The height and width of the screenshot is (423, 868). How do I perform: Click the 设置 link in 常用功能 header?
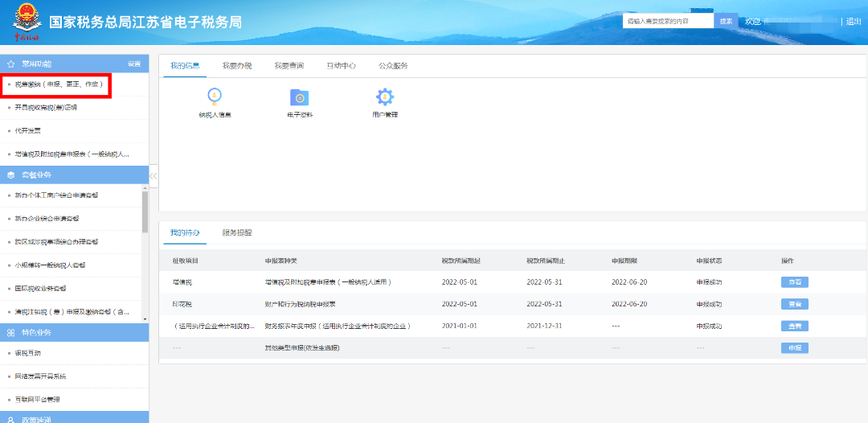tap(134, 64)
